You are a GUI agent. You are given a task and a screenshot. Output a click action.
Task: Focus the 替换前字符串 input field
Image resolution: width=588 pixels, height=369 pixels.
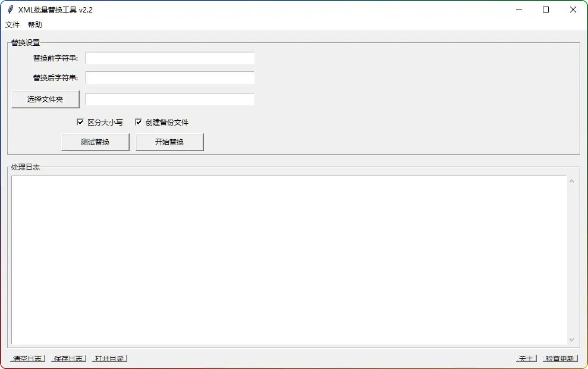[x=170, y=58]
